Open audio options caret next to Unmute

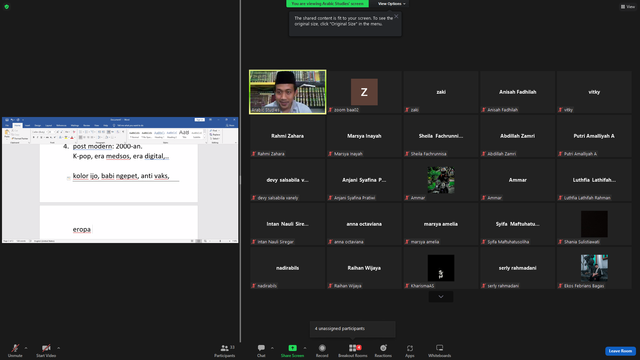[26, 348]
